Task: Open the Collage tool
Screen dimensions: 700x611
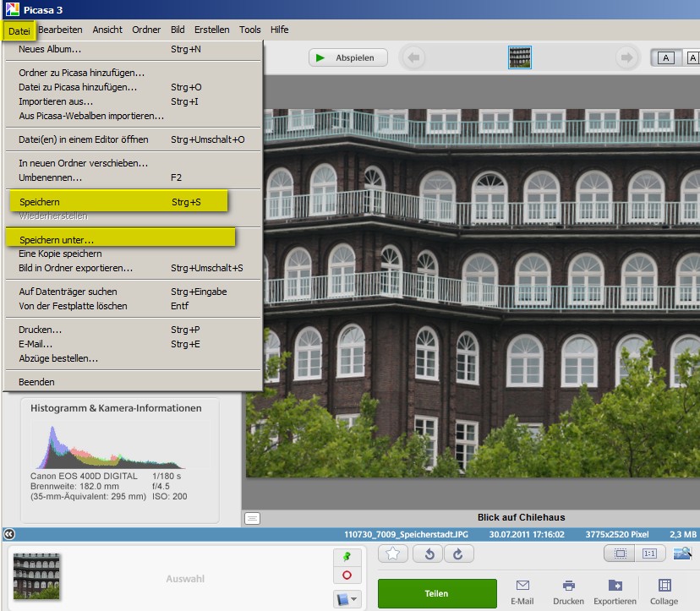Action: click(x=664, y=586)
